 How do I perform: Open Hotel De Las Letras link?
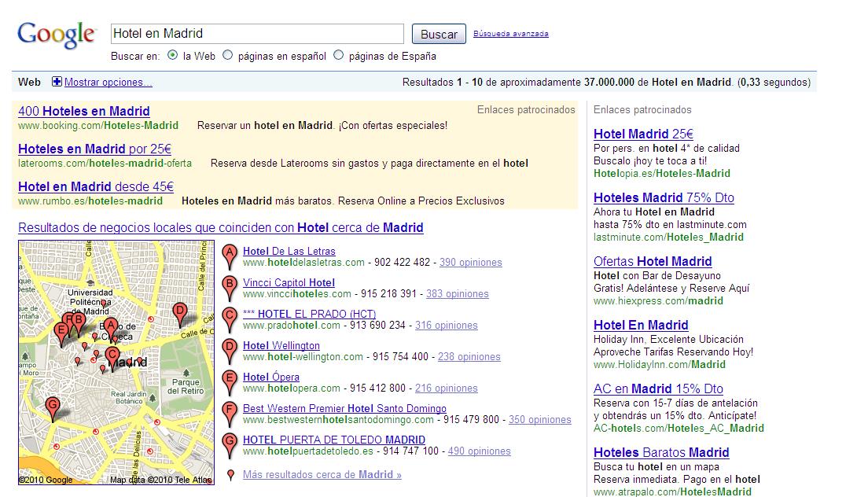tap(289, 252)
